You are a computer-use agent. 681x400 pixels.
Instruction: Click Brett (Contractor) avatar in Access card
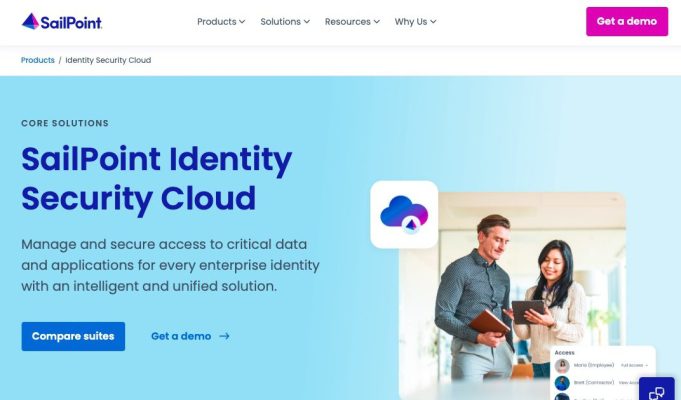pyautogui.click(x=562, y=383)
